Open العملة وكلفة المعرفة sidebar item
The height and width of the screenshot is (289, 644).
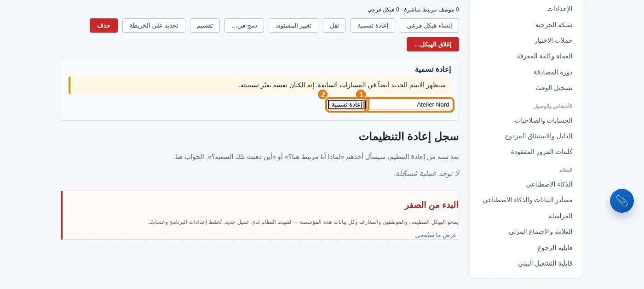[x=545, y=56]
